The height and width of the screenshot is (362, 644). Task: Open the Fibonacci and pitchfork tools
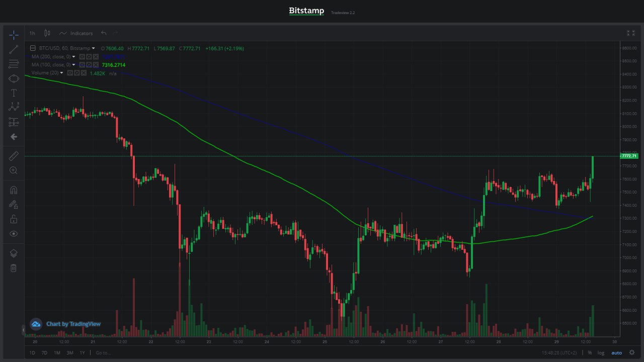coord(14,64)
